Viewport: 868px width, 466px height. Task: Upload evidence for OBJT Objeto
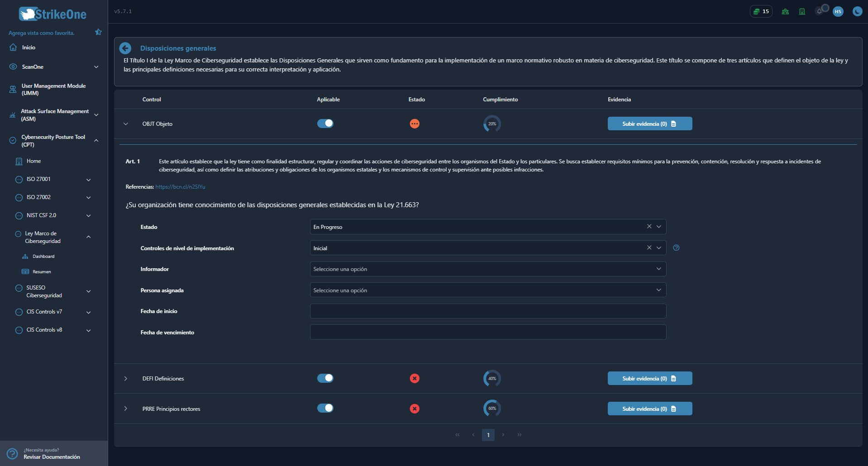pos(650,124)
